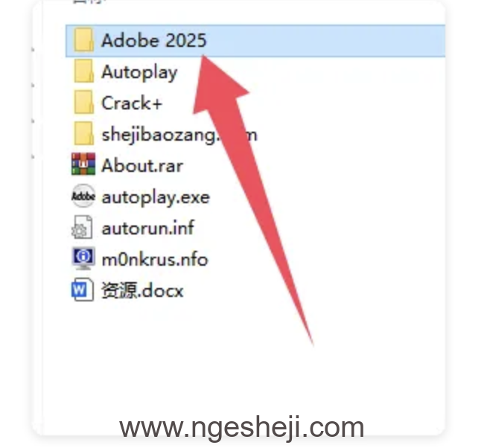This screenshot has width=487, height=448.
Task: Click the Autoplay folder icon
Action: point(83,71)
